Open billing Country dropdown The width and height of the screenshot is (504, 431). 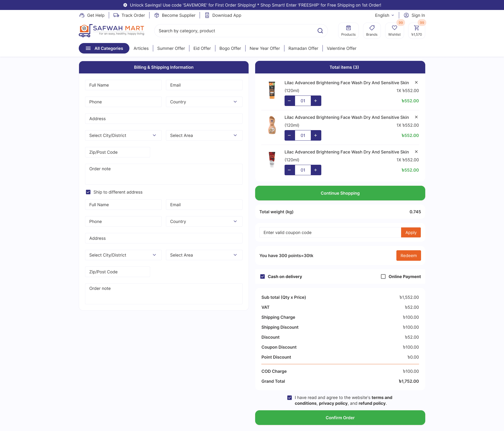point(204,102)
